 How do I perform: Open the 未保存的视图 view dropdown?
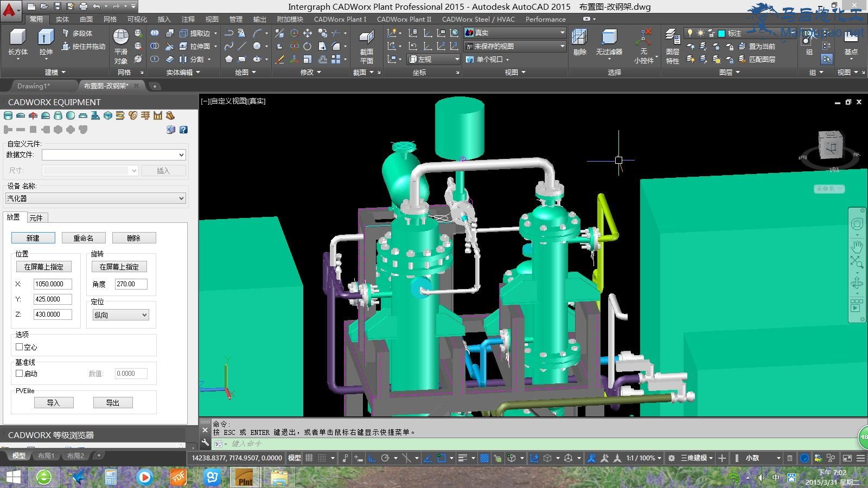click(x=515, y=47)
